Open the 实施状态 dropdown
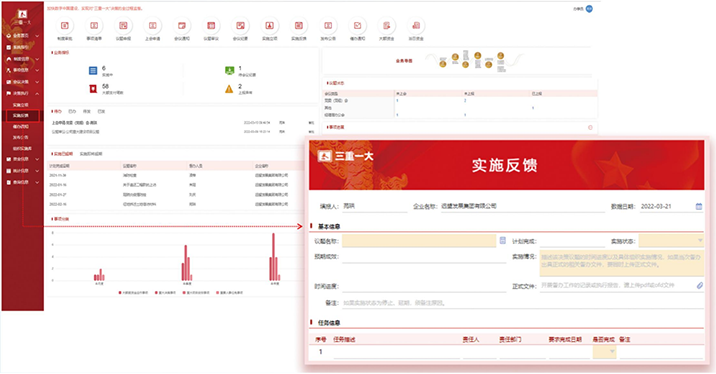716x374 pixels. 671,241
